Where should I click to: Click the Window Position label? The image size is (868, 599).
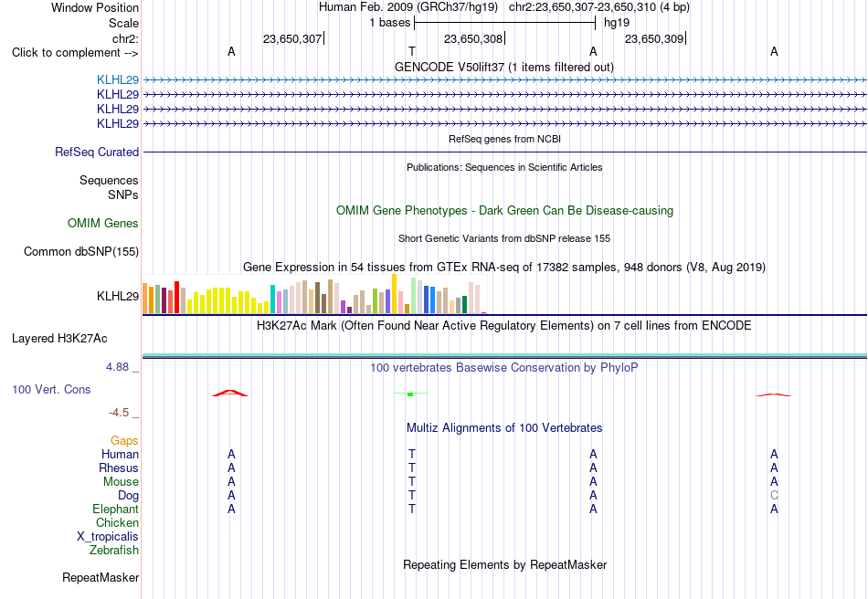95,8
